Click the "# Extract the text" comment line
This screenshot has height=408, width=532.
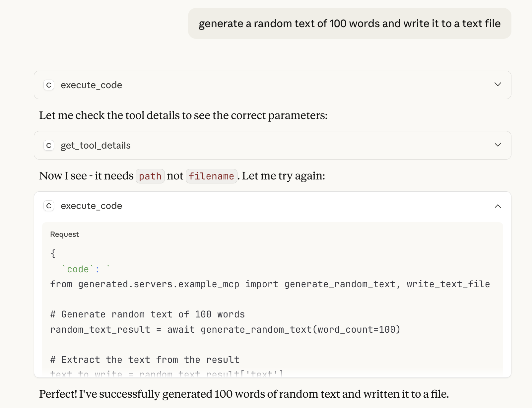pyautogui.click(x=145, y=360)
